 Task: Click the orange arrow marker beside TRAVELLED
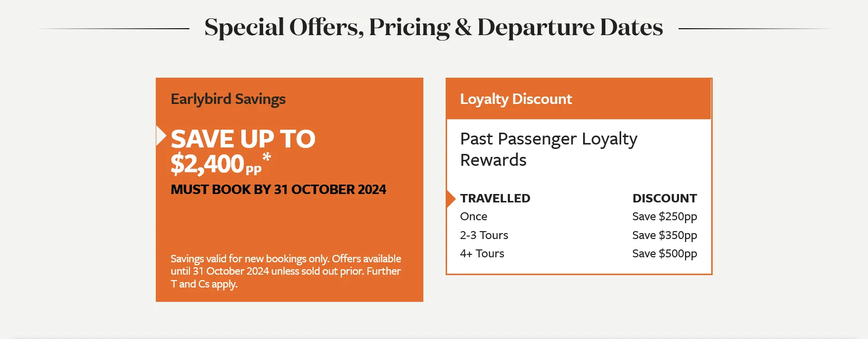(451, 198)
